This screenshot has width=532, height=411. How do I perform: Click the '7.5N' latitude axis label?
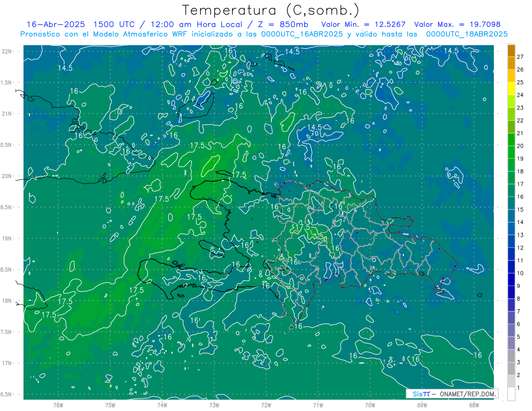tap(6, 332)
